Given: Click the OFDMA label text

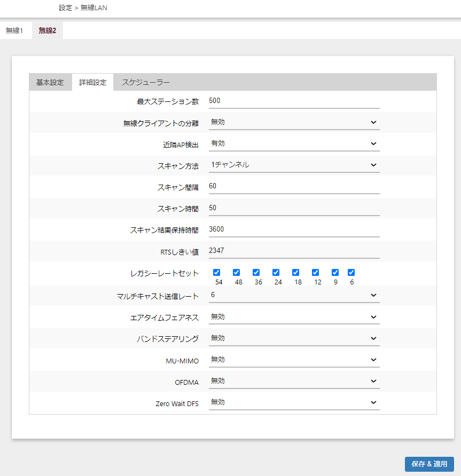Looking at the screenshot, I should [x=186, y=383].
